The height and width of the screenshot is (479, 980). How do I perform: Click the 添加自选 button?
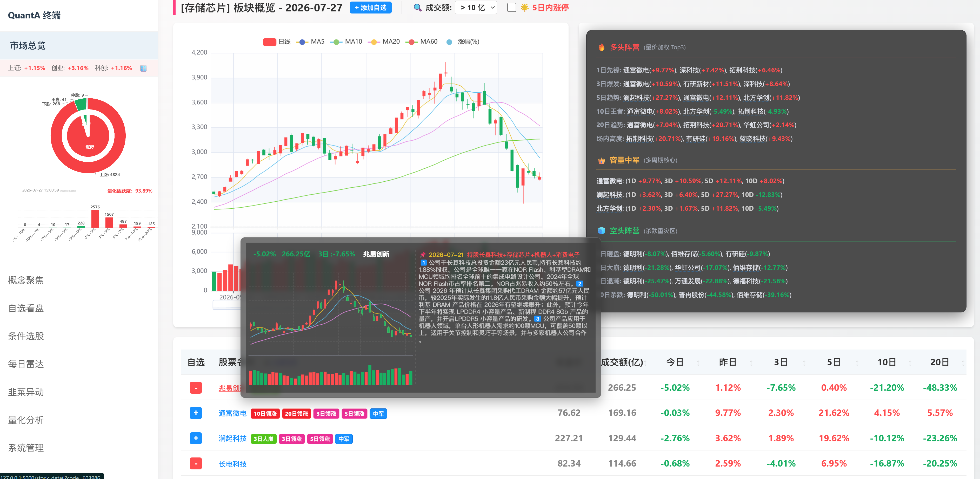(x=371, y=8)
